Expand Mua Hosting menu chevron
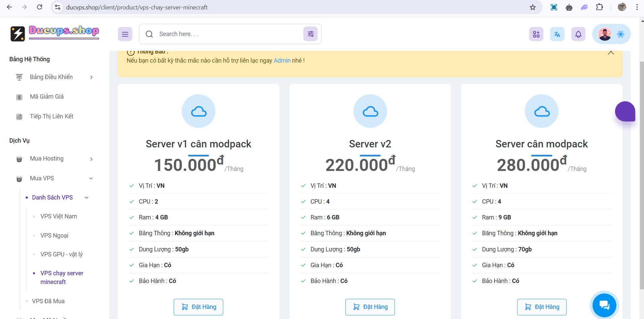The image size is (644, 319). pyautogui.click(x=91, y=159)
